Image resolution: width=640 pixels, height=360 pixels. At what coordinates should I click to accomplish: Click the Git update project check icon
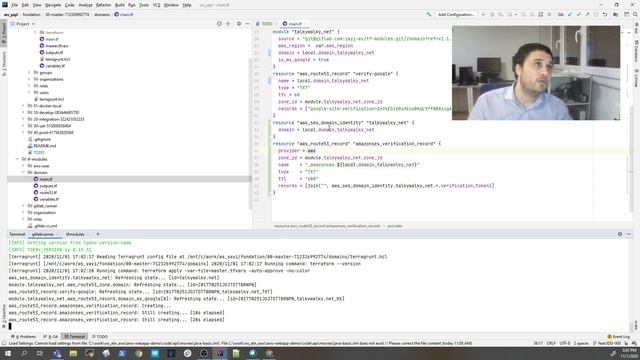pyautogui.click(x=570, y=14)
